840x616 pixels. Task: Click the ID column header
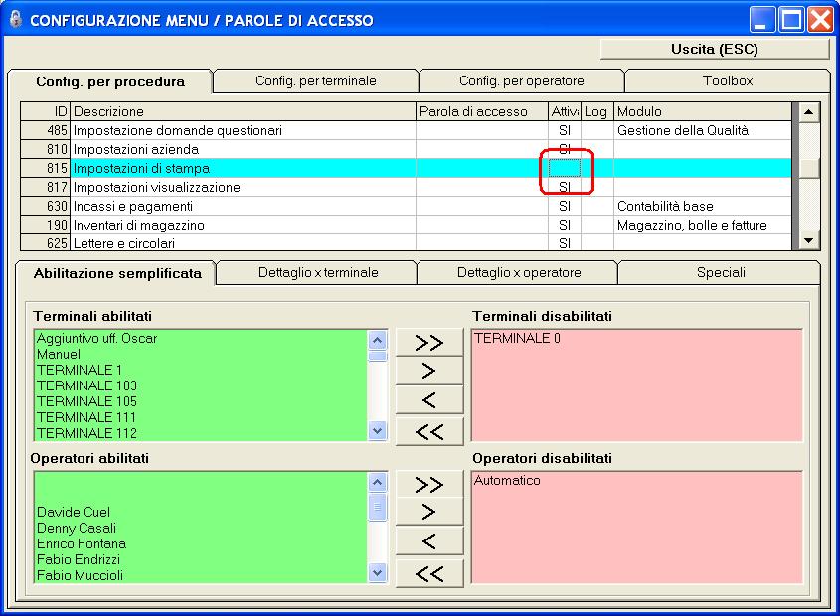(x=46, y=111)
